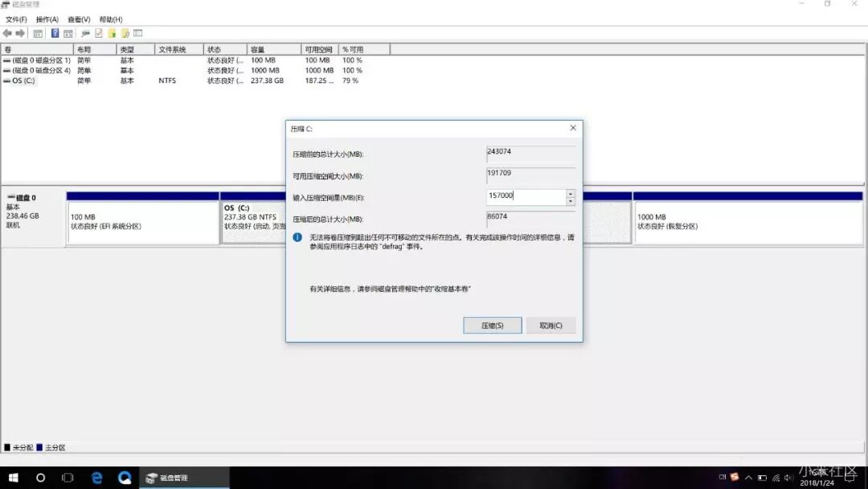Show hidden tray icons chevron
Viewport: 868px width, 489px height.
click(748, 478)
